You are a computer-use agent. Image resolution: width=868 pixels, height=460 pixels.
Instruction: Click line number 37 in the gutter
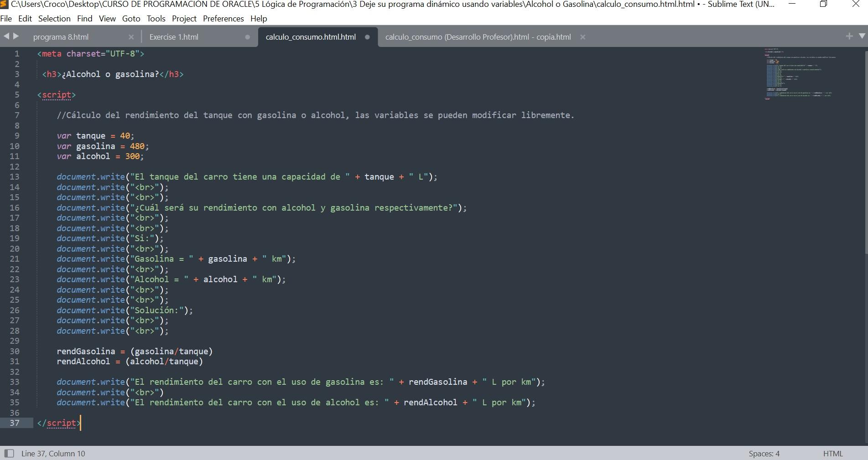pos(15,423)
